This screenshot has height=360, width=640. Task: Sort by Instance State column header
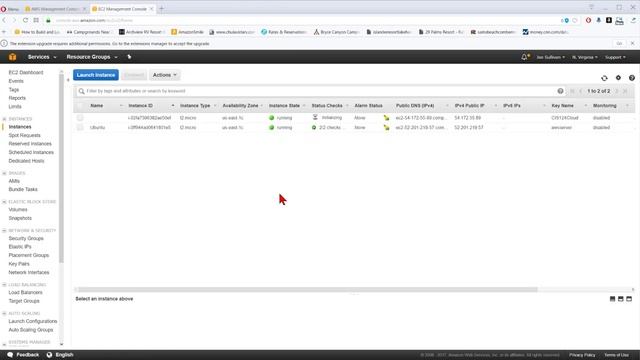pyautogui.click(x=284, y=106)
